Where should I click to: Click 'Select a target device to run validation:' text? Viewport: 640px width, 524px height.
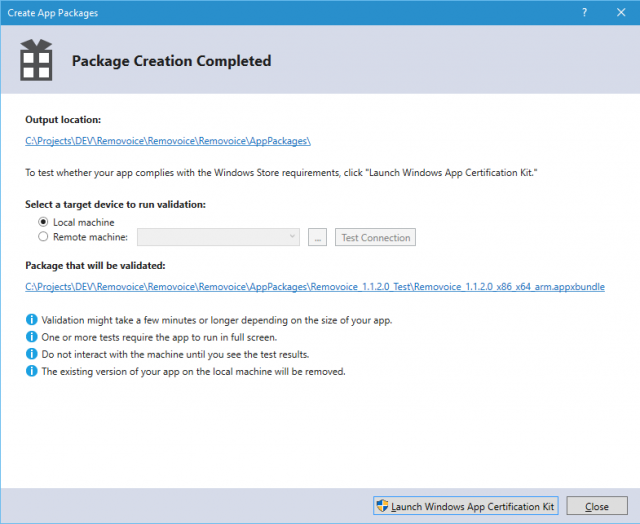coord(115,204)
